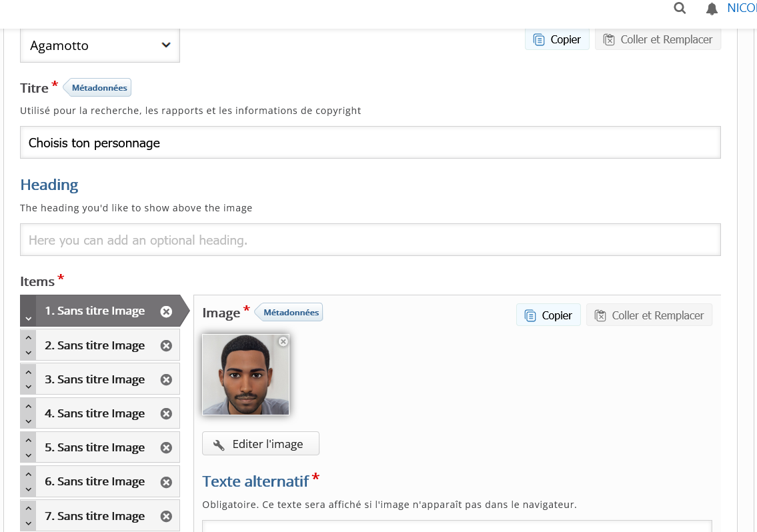
Task: Open the Agamotto dropdown
Action: (100, 45)
